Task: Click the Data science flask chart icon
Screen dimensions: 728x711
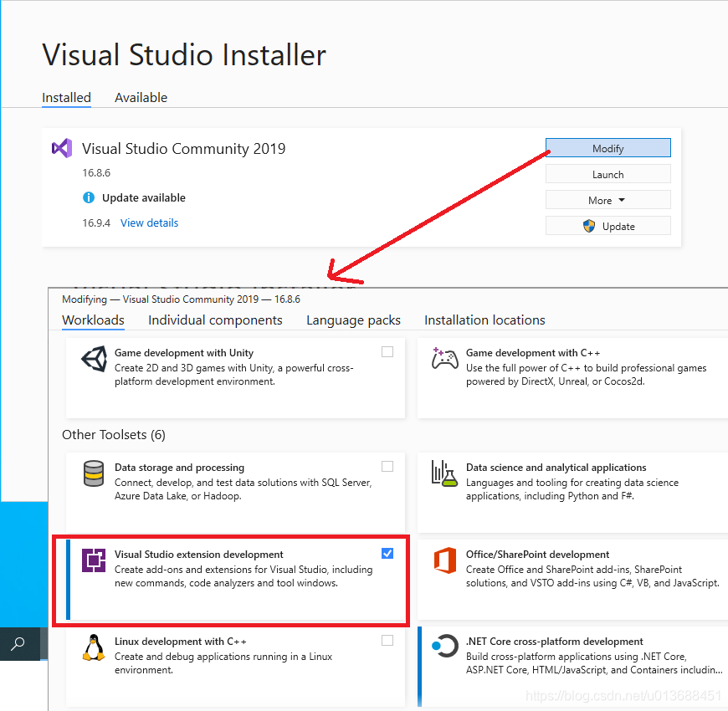Action: (444, 473)
